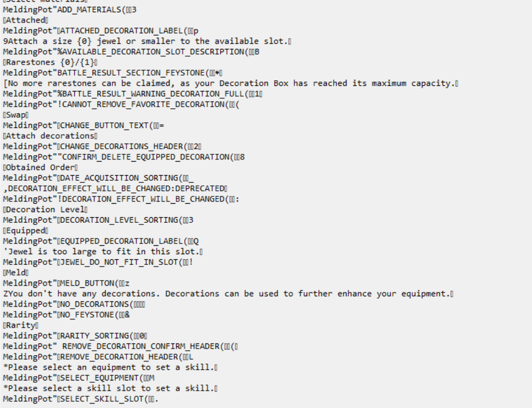Image resolution: width=532 pixels, height=408 pixels.
Task: Click the AVAILABLE_DECORATION_SLOT_DESCRIPTION line
Action: (131, 52)
